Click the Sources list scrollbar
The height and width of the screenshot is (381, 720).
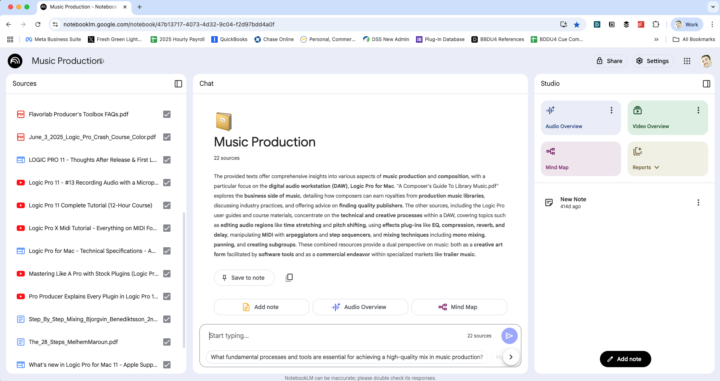(184, 280)
